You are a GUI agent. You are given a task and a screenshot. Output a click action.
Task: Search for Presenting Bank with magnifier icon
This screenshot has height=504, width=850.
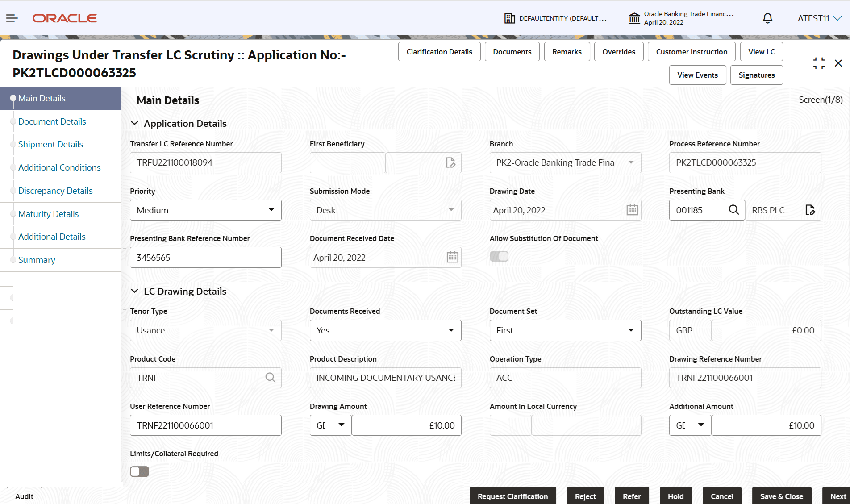(734, 210)
